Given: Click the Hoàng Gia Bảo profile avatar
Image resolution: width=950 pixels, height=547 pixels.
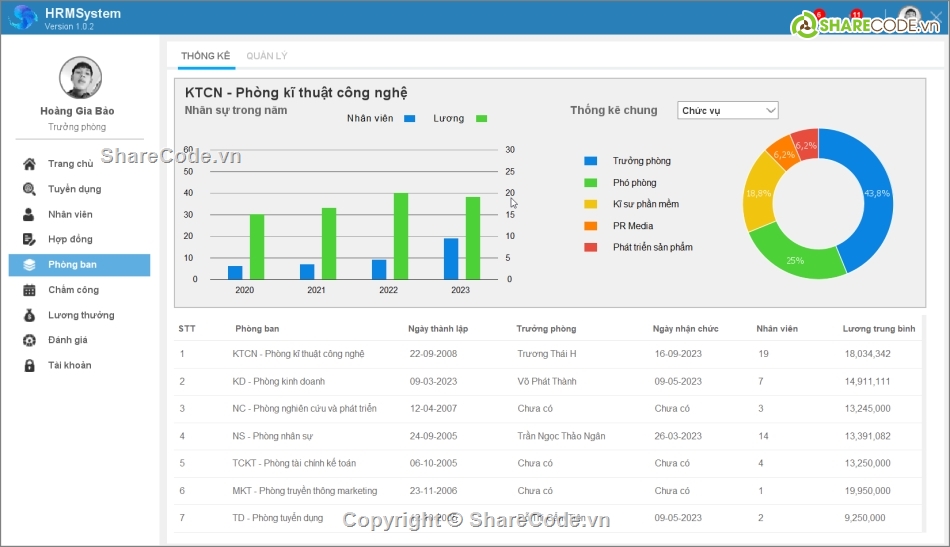Looking at the screenshot, I should click(80, 78).
